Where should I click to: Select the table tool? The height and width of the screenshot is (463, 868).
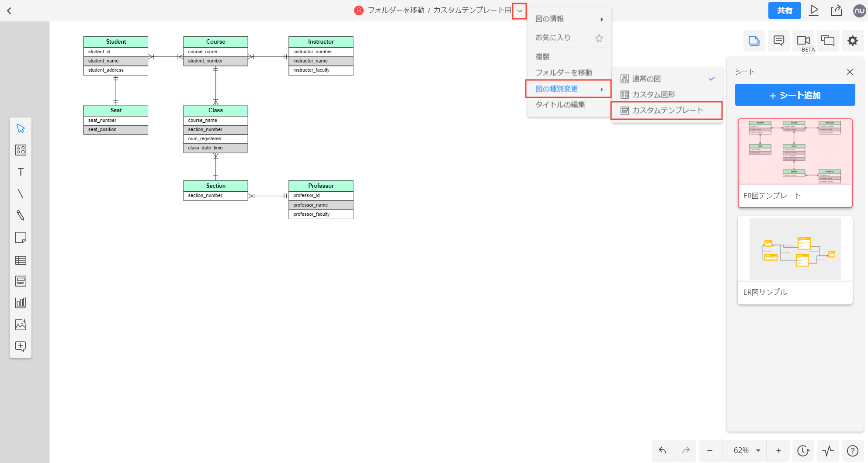click(x=21, y=260)
